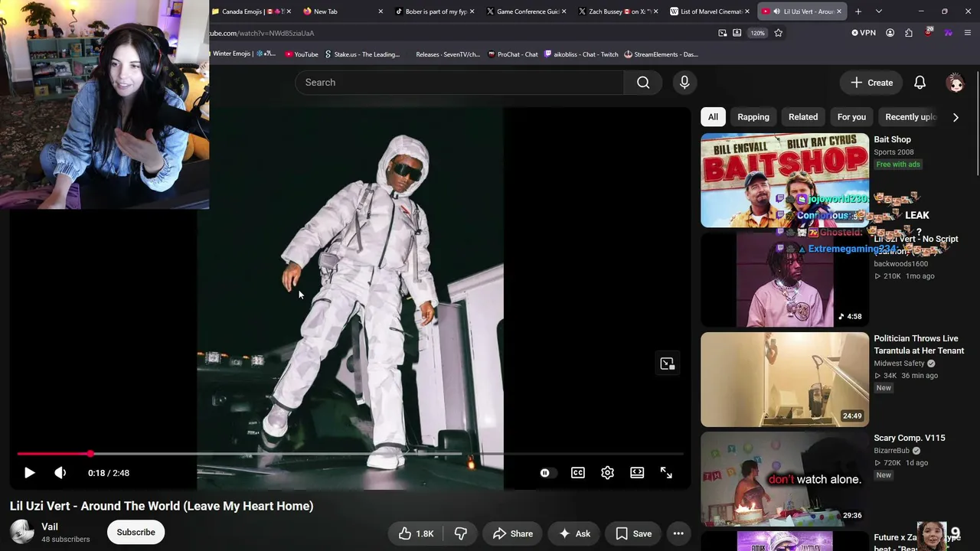This screenshot has width=980, height=551.
Task: Switch the player to theater mode
Action: tap(637, 473)
